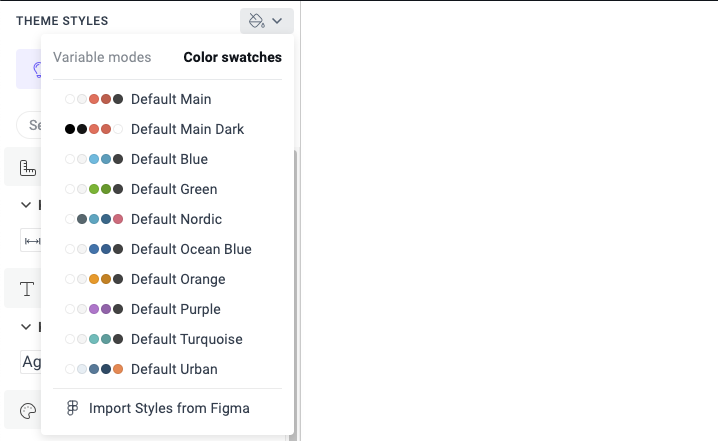
Task: Click the spacing ruler icon in sidebar
Action: coord(27,169)
